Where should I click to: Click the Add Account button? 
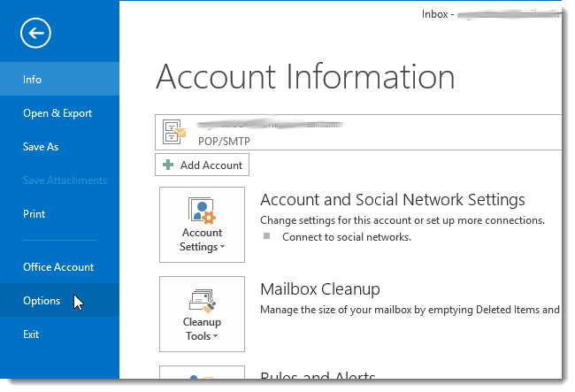click(x=202, y=165)
